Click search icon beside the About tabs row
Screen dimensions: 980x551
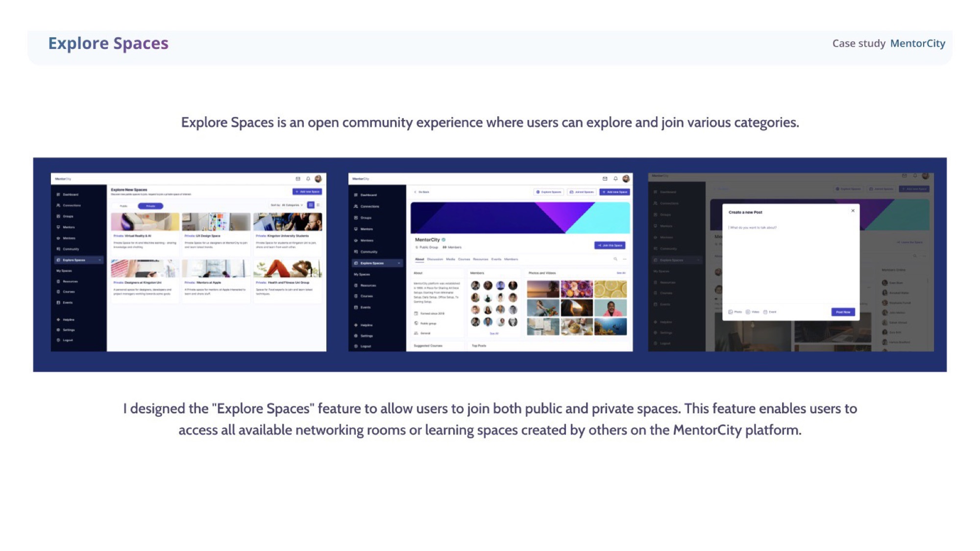click(x=615, y=259)
